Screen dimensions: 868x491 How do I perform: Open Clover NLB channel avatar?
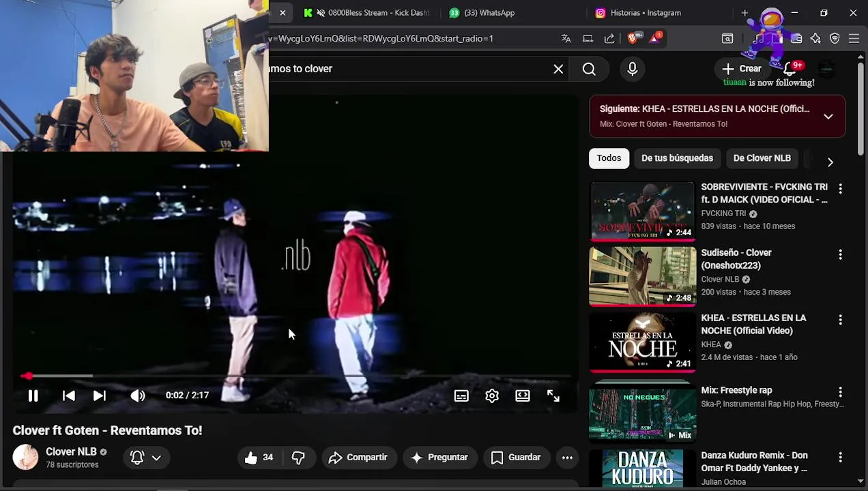pos(25,458)
